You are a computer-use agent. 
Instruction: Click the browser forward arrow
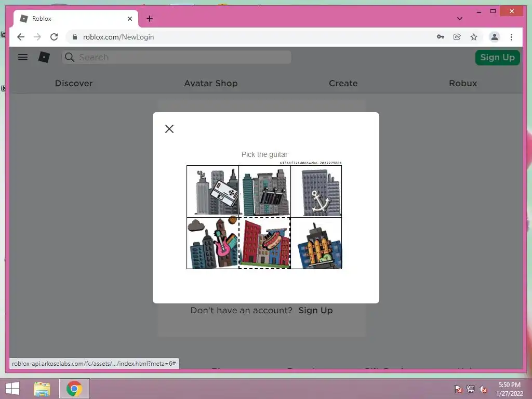[x=37, y=37]
